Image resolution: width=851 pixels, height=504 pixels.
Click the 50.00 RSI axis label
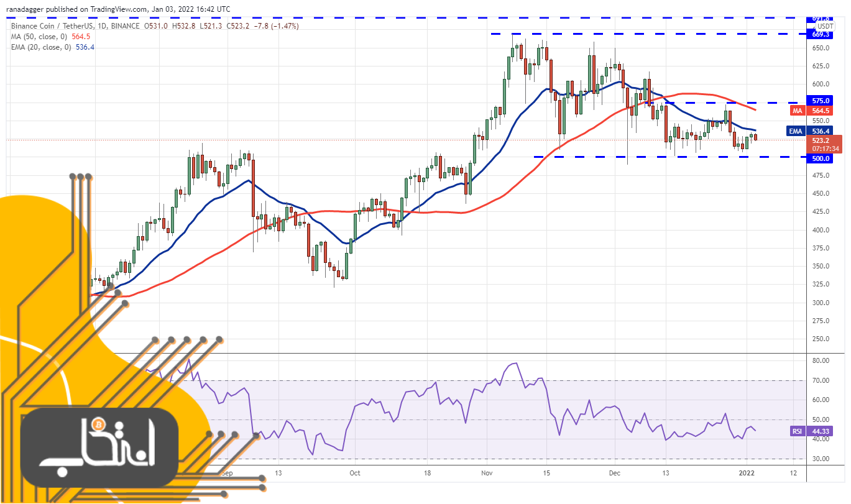(x=821, y=420)
